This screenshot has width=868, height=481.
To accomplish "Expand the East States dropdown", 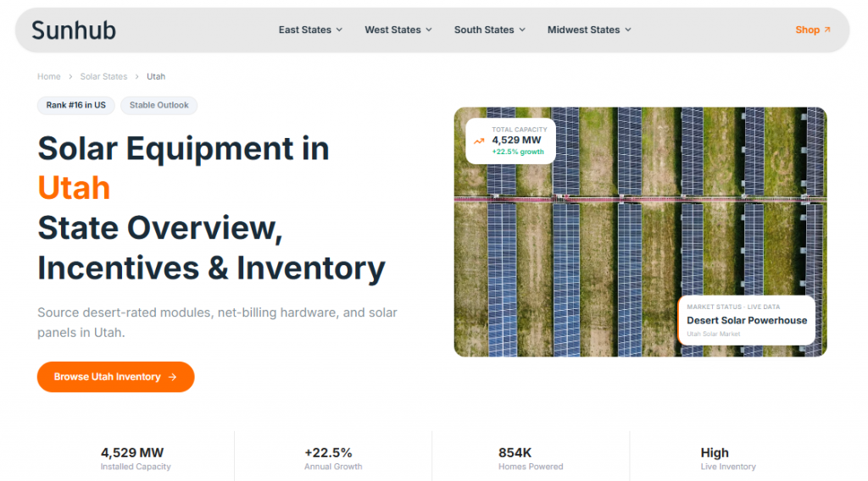I will pos(310,30).
